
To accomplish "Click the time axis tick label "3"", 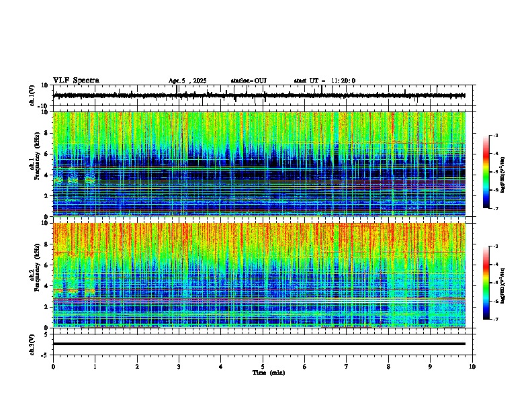I will [x=179, y=367].
